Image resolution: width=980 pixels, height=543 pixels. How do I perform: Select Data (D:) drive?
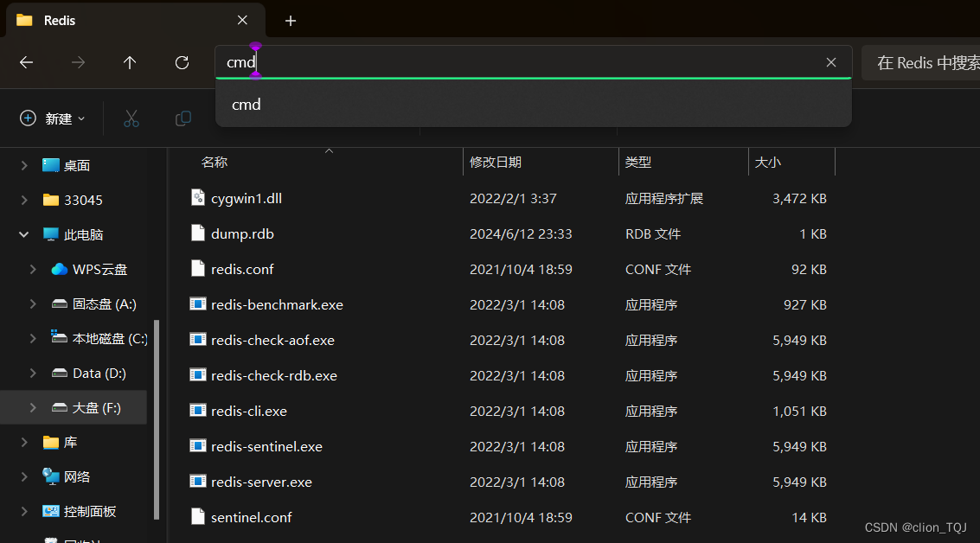click(88, 373)
